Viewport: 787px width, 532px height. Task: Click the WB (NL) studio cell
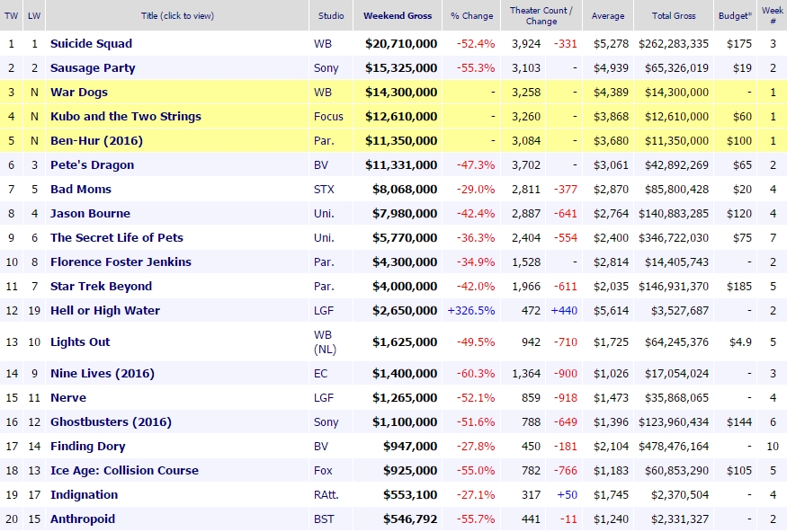click(x=325, y=342)
